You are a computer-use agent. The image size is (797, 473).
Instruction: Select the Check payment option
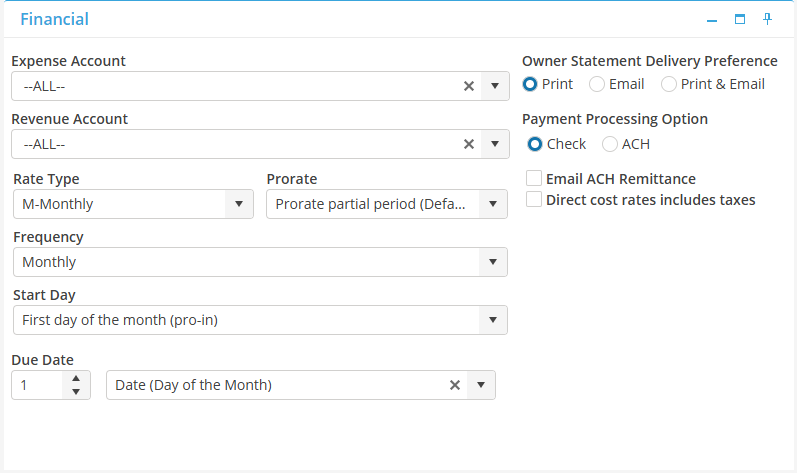tap(535, 144)
